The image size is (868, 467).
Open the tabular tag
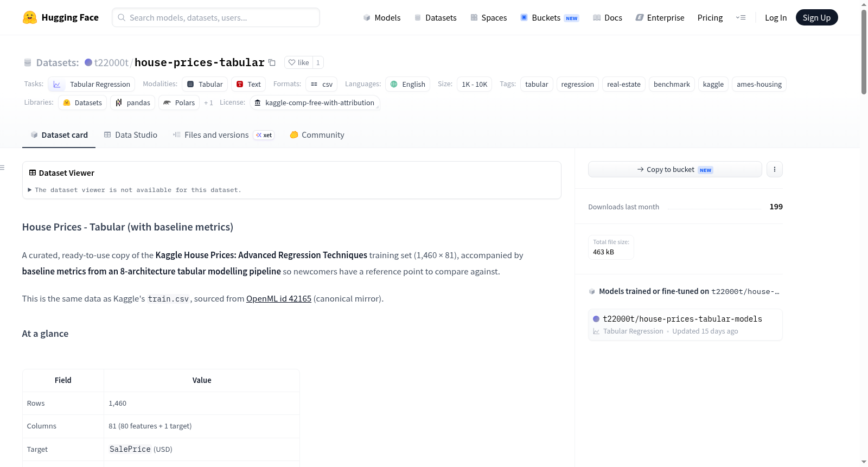pos(537,84)
